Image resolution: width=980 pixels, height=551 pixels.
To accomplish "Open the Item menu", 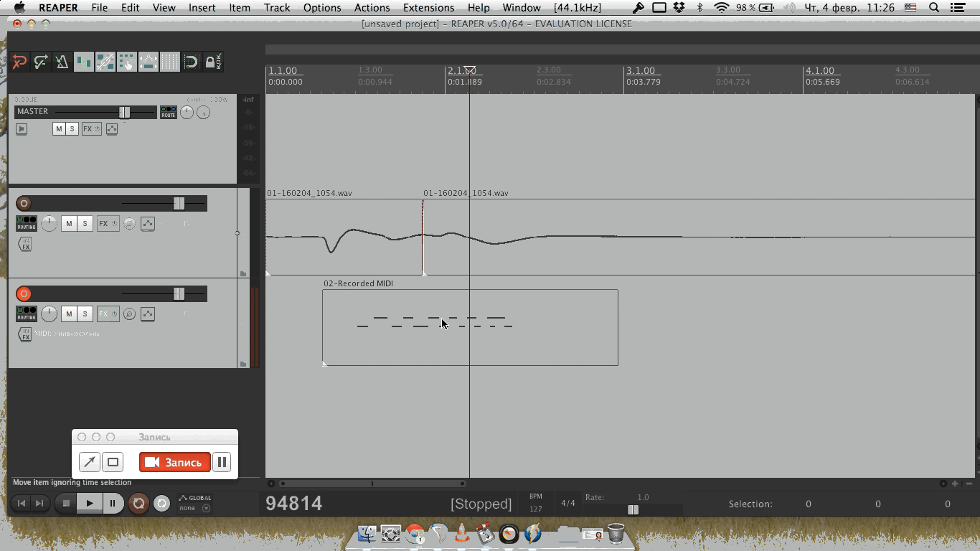I will [240, 8].
